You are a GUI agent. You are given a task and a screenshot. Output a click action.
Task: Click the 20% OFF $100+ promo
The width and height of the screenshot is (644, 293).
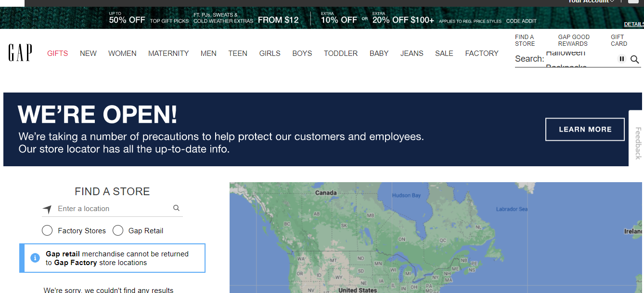pyautogui.click(x=403, y=18)
